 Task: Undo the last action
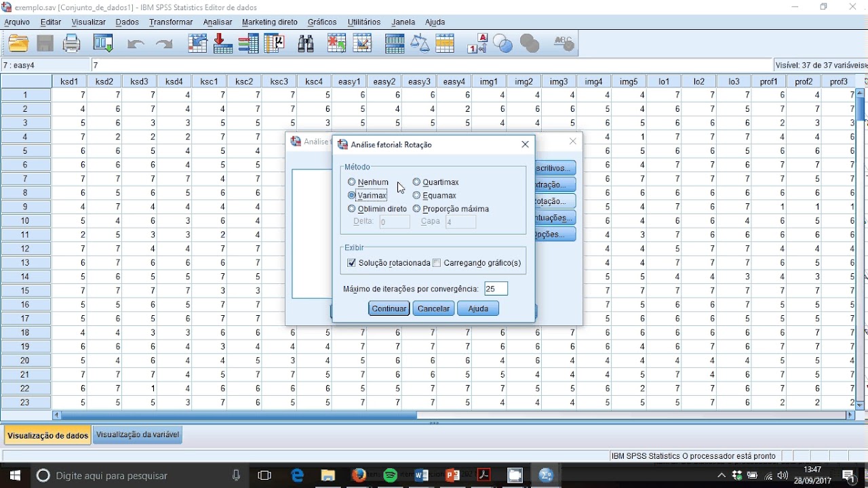pyautogui.click(x=136, y=44)
